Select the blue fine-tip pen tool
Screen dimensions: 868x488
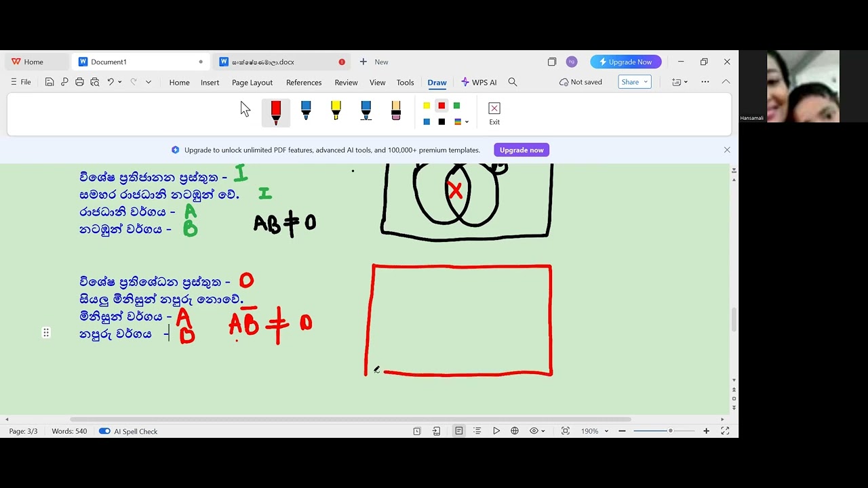coord(306,111)
